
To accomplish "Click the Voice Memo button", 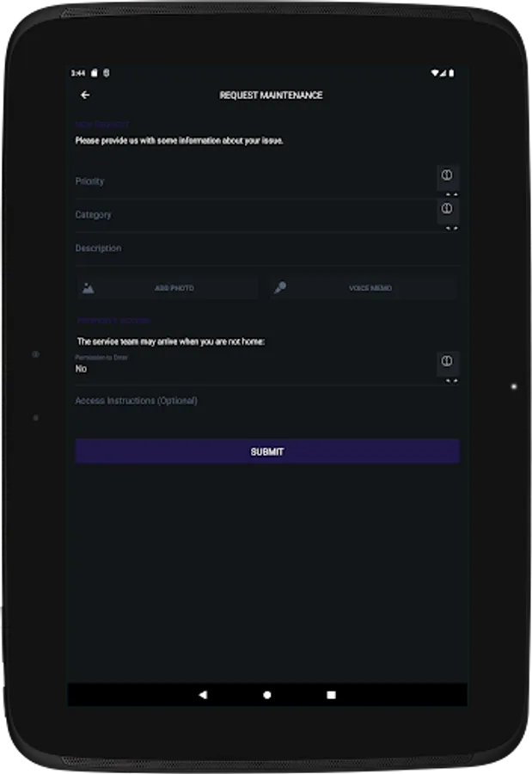I will [x=364, y=288].
